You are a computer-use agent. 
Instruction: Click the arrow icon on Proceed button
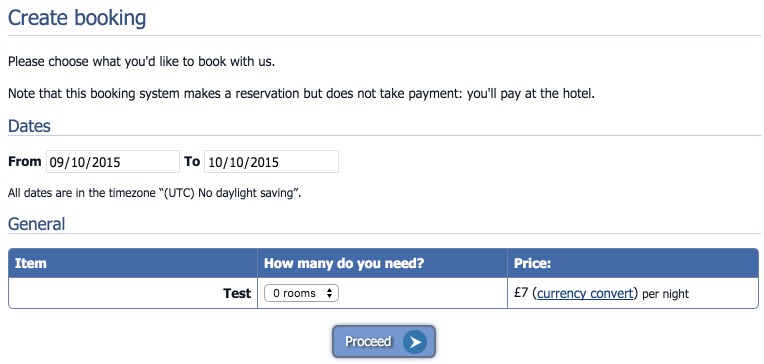(415, 342)
